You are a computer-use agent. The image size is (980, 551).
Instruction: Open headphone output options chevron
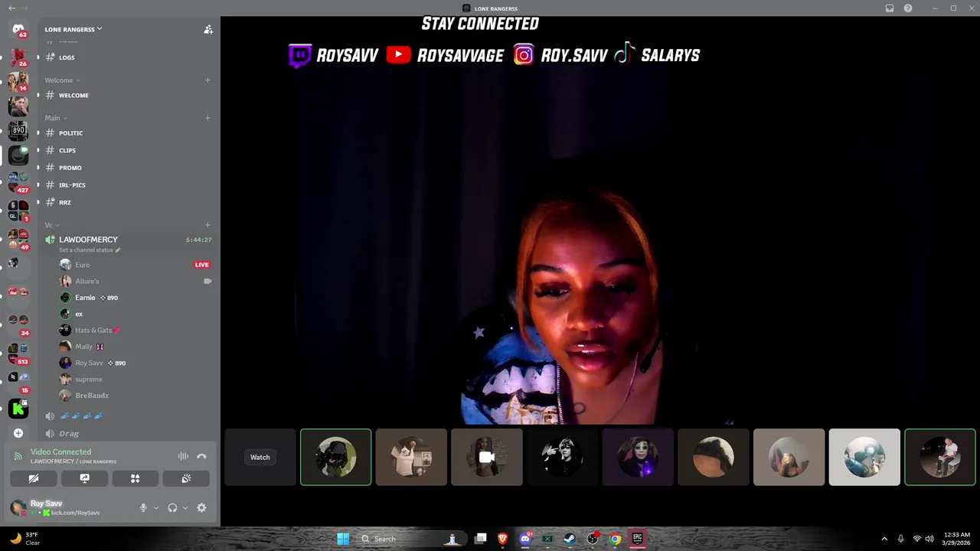click(x=185, y=507)
